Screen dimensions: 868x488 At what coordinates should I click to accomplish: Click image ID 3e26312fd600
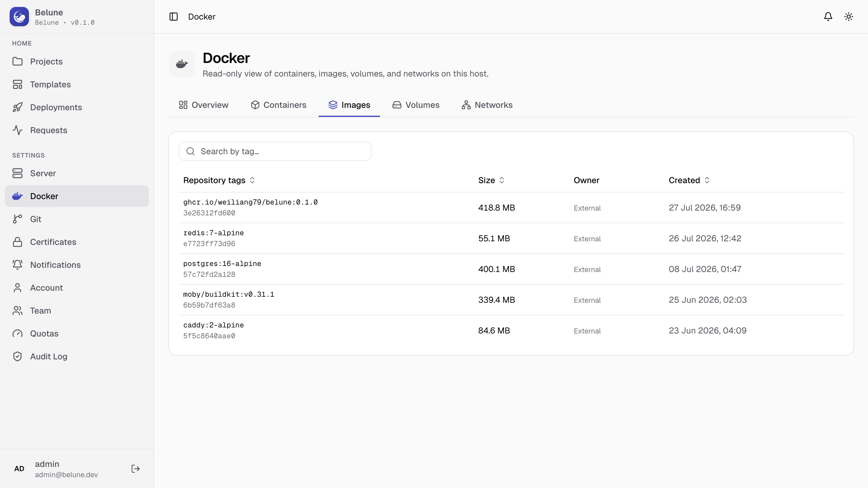click(209, 213)
